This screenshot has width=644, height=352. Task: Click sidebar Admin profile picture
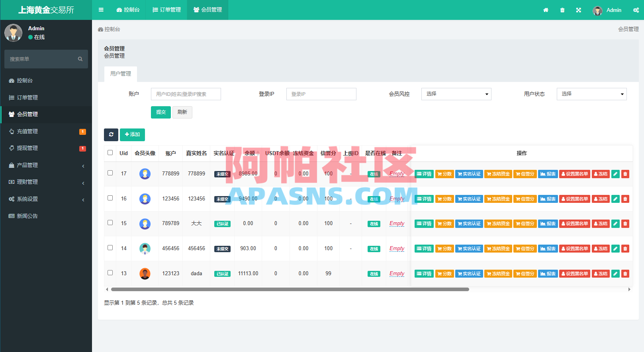pyautogui.click(x=14, y=33)
